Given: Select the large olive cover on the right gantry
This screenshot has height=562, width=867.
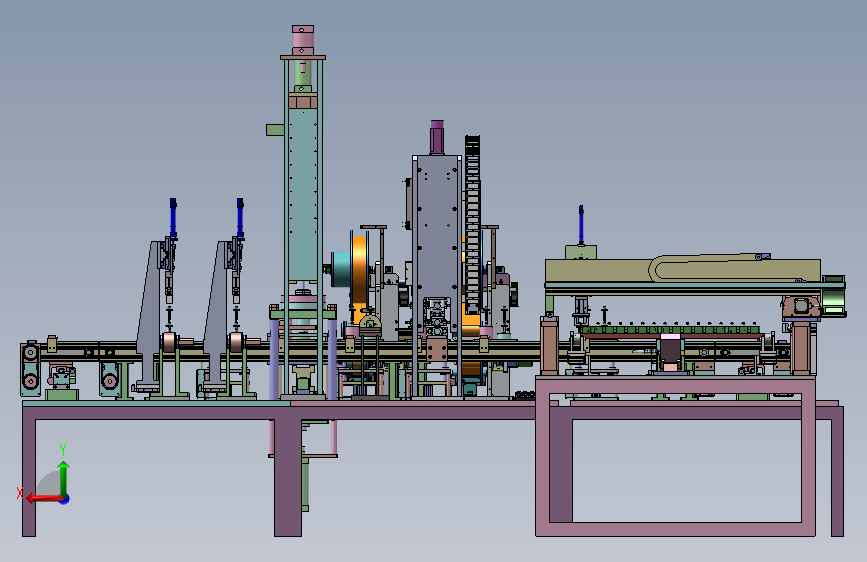Looking at the screenshot, I should pos(682,269).
